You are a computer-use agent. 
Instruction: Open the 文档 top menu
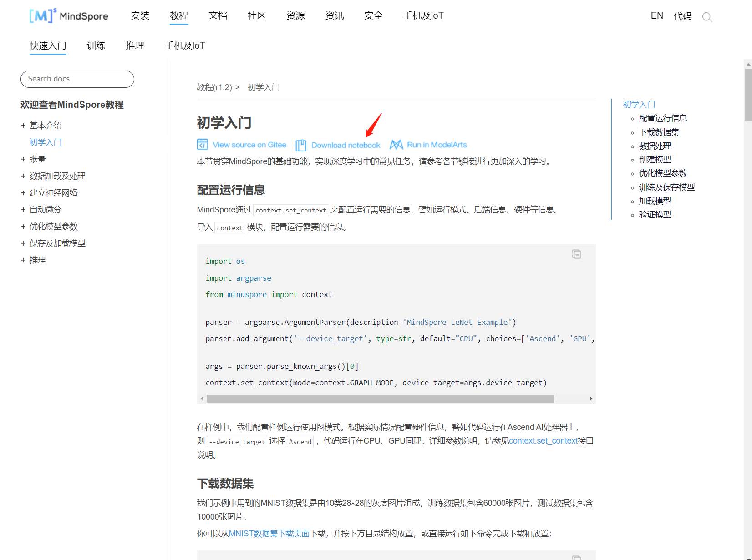pyautogui.click(x=218, y=16)
